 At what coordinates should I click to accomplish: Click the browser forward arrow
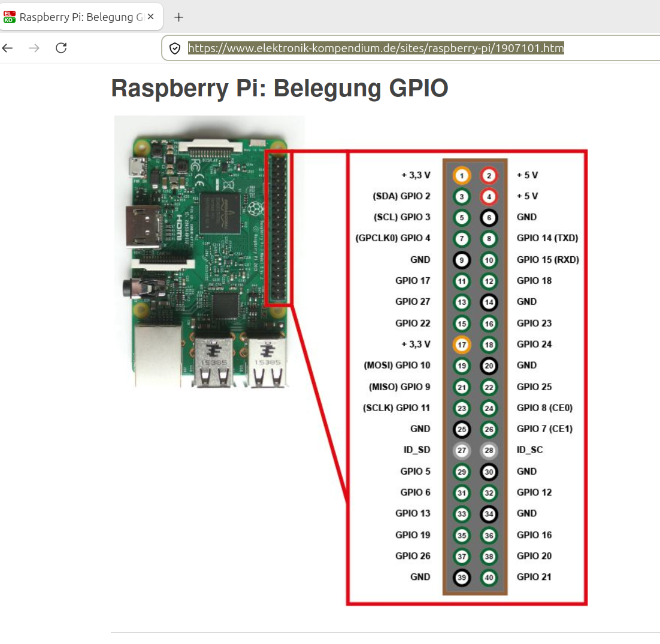[x=34, y=48]
